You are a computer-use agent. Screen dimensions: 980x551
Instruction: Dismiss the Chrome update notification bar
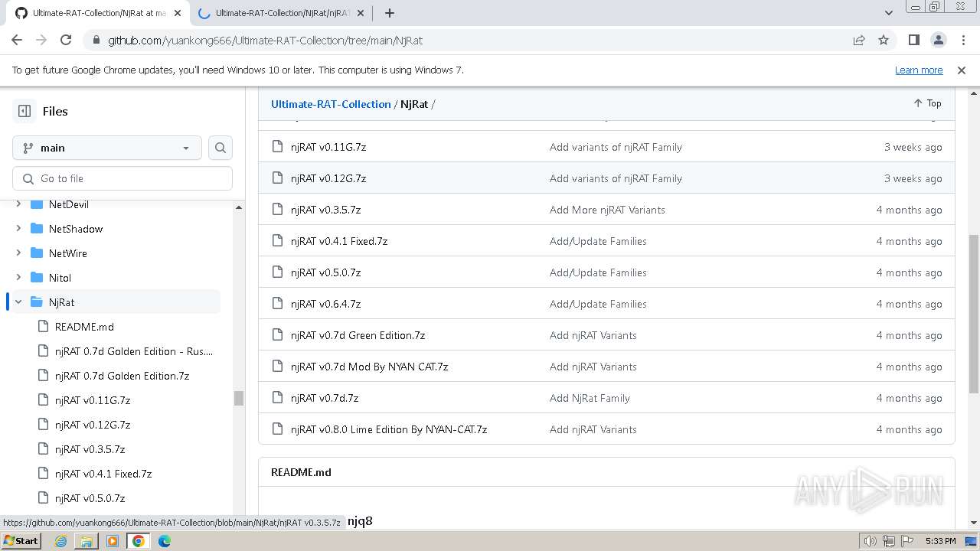click(x=962, y=70)
